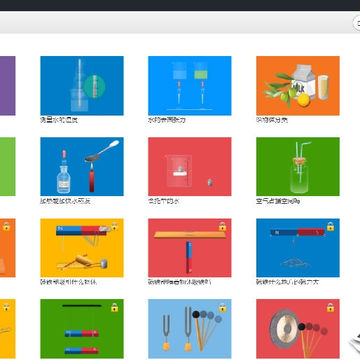Screen dimensions: 360x360
Task: Open the gong and mallets experiment
Action: pos(298,329)
